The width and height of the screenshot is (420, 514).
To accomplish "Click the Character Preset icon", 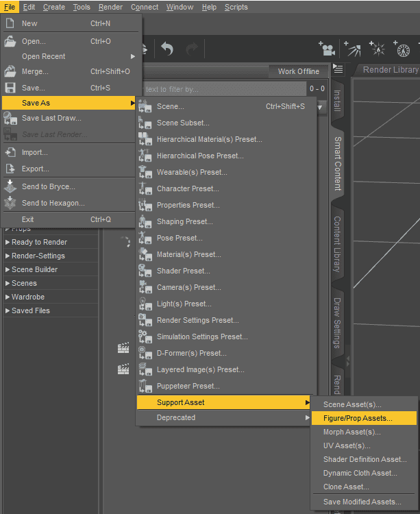I will click(x=145, y=188).
